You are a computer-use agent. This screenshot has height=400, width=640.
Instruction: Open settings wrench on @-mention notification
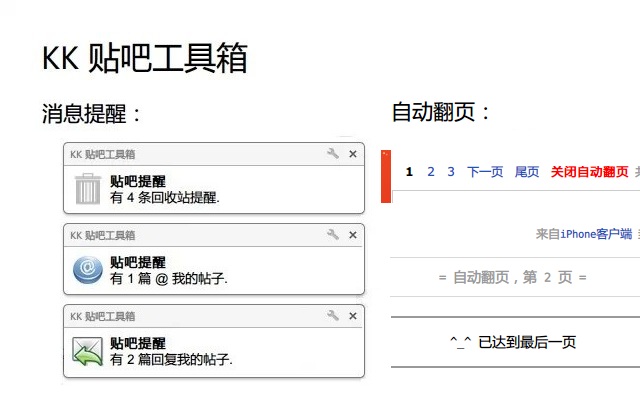(333, 234)
